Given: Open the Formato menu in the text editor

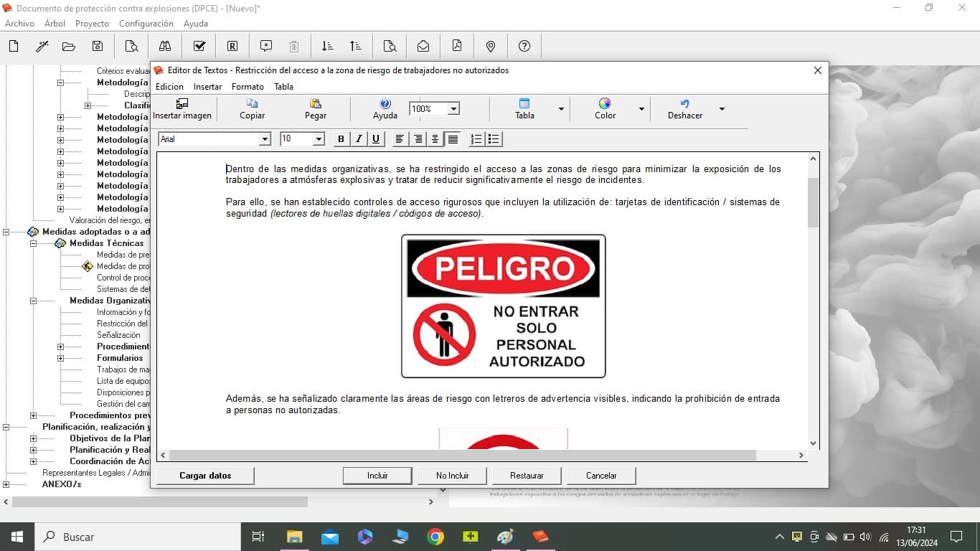Looking at the screenshot, I should click(248, 87).
